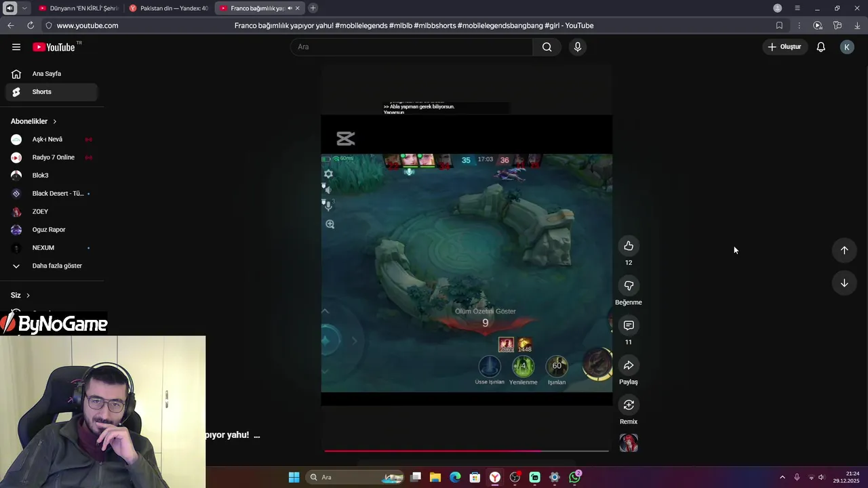Click the search magnifier button
Screen dimensions: 868x488
(547, 47)
